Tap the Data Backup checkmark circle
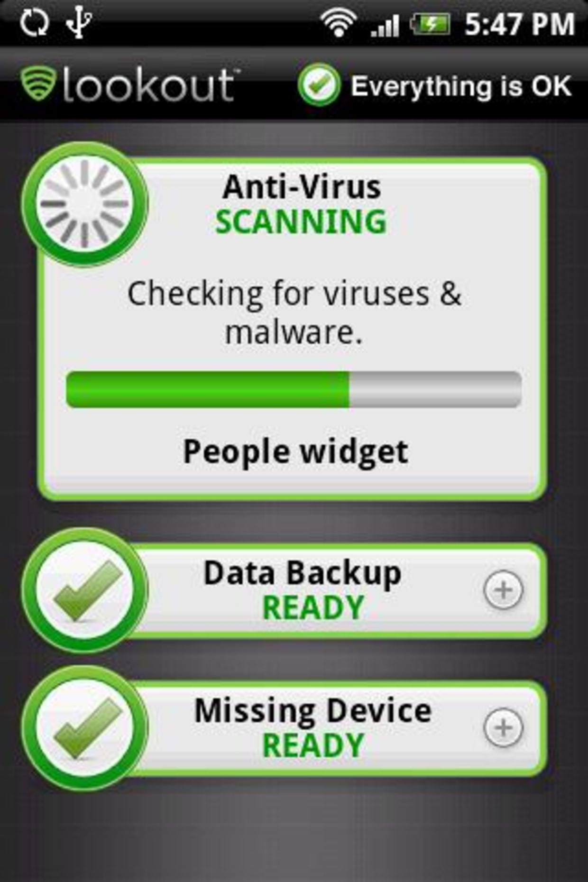 click(85, 590)
